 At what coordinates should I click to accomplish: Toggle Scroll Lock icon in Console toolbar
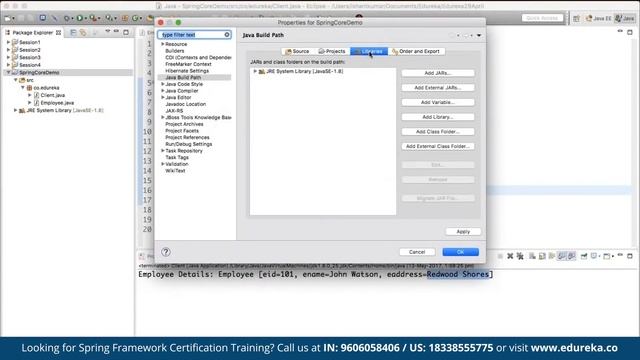tap(542, 256)
